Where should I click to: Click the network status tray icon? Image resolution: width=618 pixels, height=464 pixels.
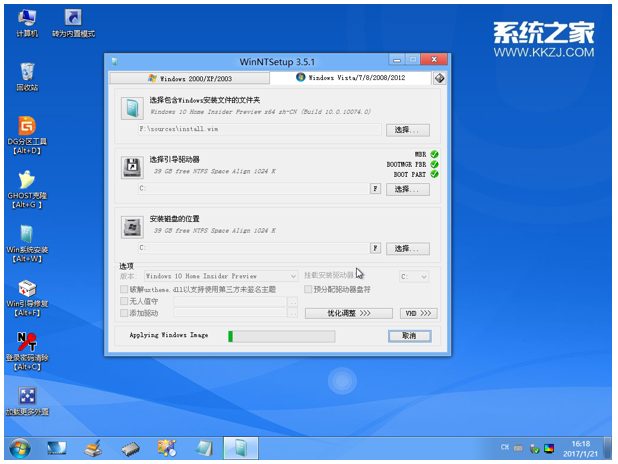point(534,448)
